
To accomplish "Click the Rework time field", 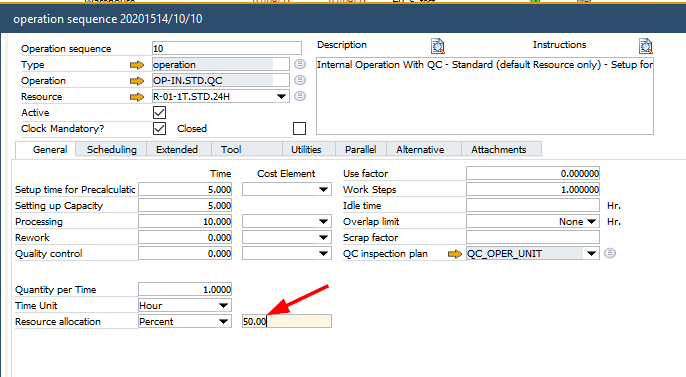I will [185, 237].
